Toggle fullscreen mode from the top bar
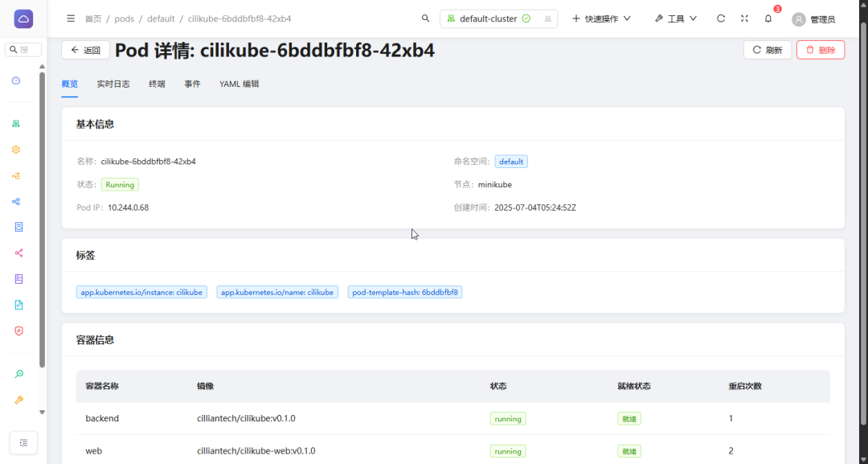The width and height of the screenshot is (868, 464). 744,18
